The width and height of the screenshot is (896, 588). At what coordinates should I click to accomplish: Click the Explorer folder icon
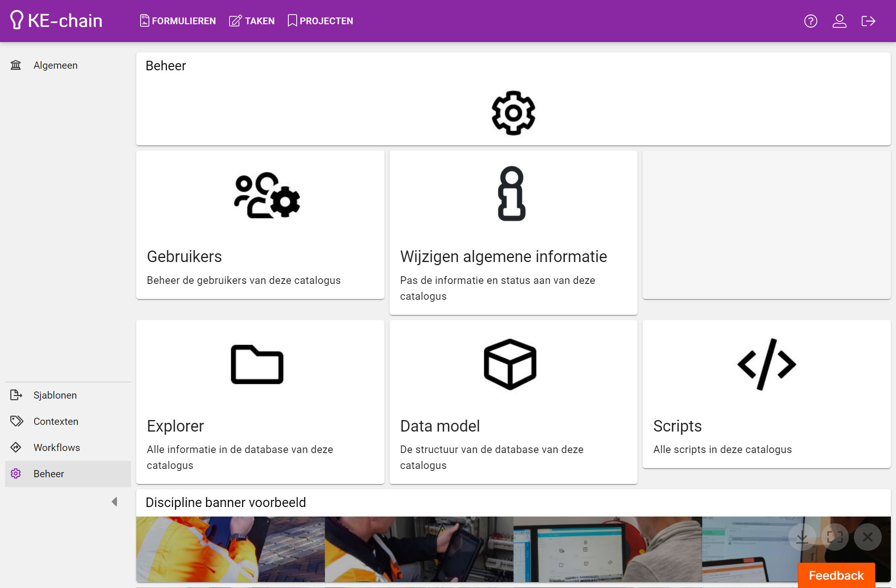coord(257,364)
